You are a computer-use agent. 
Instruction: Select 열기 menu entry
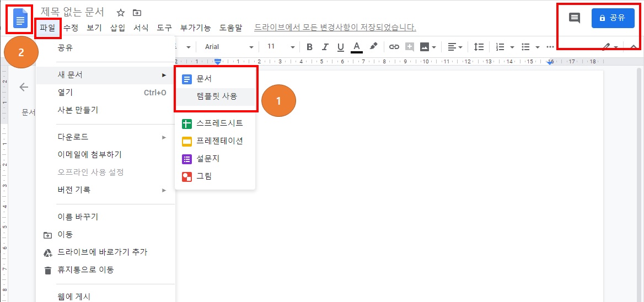coord(105,93)
